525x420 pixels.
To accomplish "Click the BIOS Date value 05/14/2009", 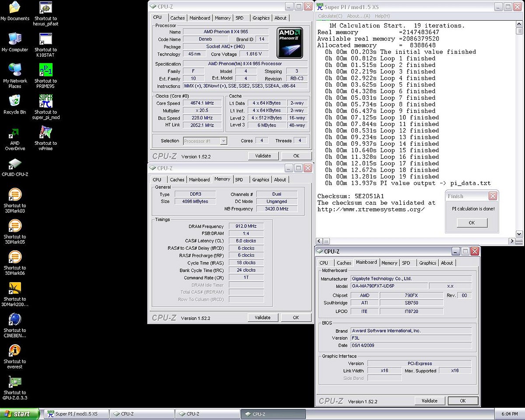I will pos(411,346).
